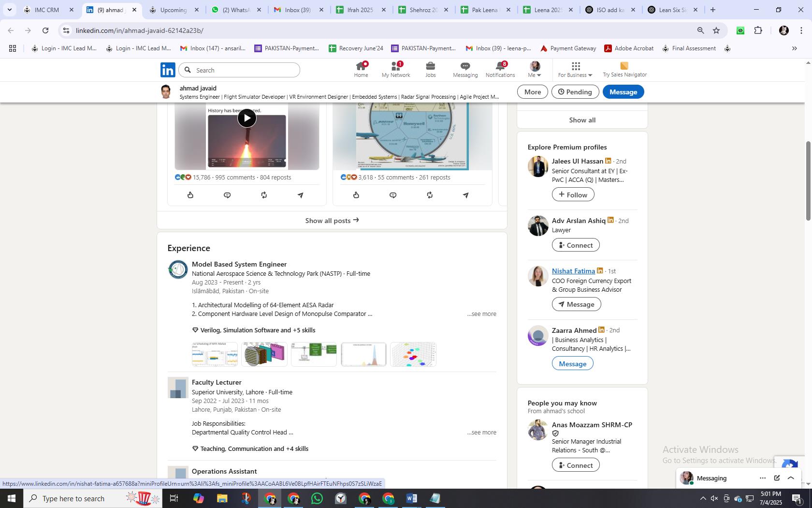
Task: Like the post with 15,786 reactions
Action: tap(190, 195)
